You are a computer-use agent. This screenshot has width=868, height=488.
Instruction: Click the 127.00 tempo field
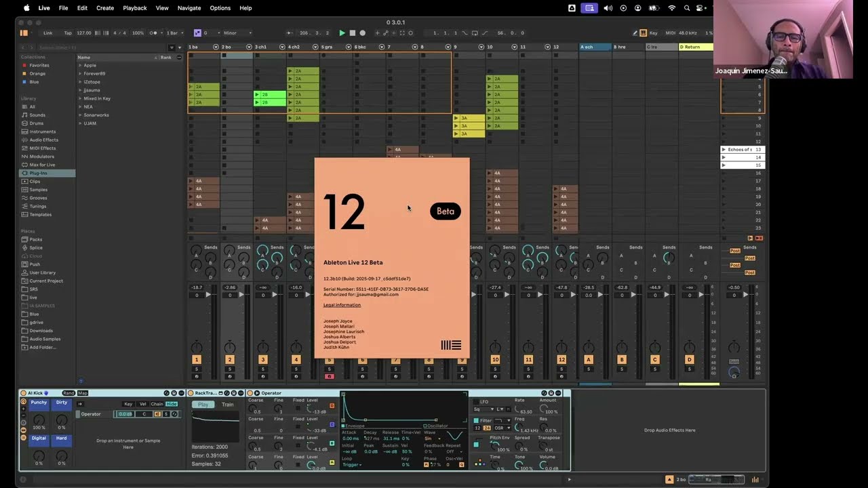tap(84, 33)
